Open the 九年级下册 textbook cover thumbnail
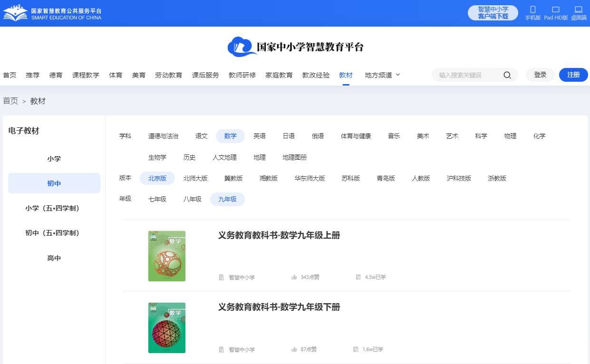Screen dimensions: 590x364 point(167,328)
